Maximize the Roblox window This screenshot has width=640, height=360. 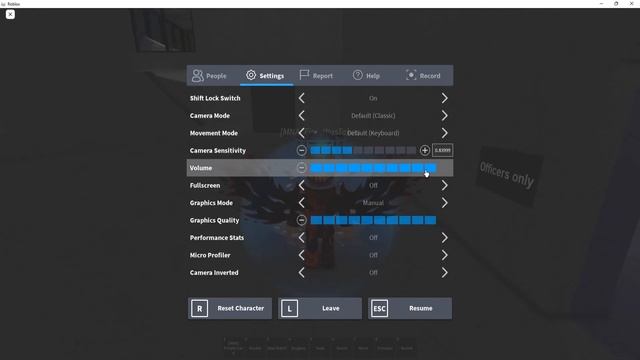(x=616, y=4)
